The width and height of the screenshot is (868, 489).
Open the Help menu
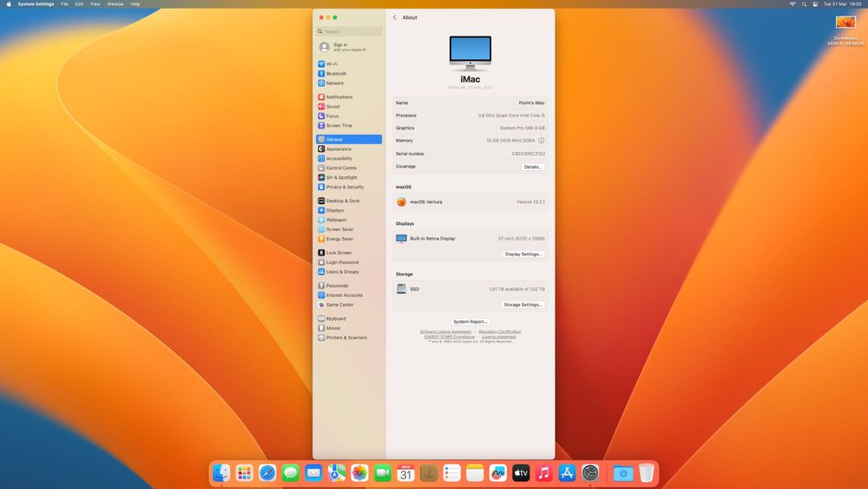(x=135, y=3)
